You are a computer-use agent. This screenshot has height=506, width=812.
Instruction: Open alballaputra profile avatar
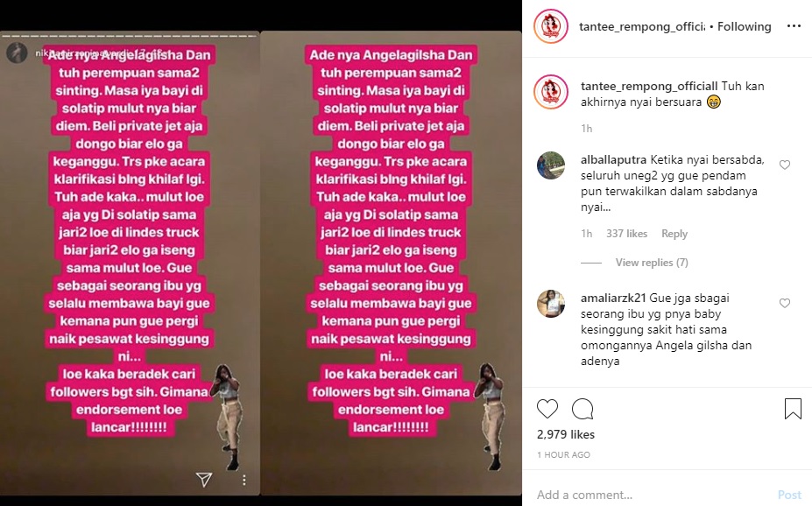click(550, 165)
